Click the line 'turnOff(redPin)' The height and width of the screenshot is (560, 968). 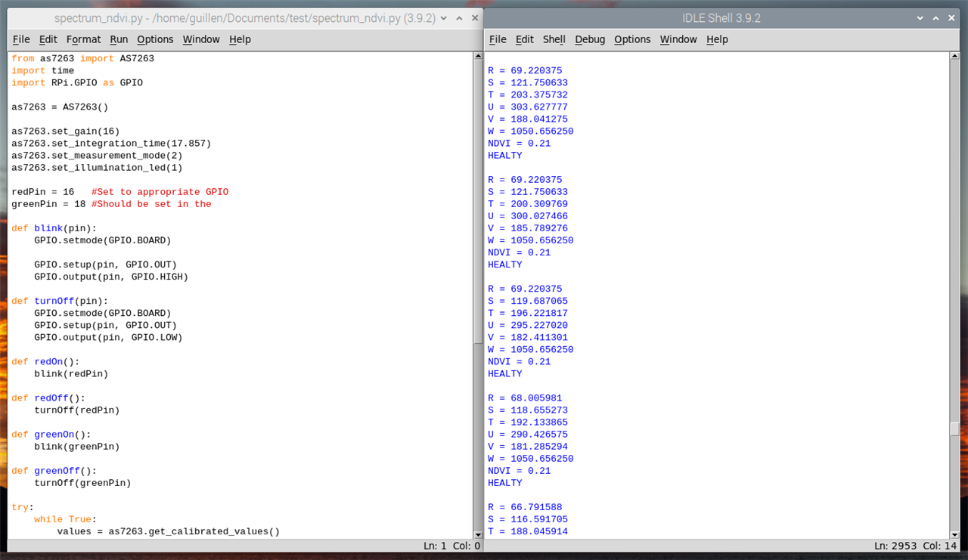(x=76, y=409)
